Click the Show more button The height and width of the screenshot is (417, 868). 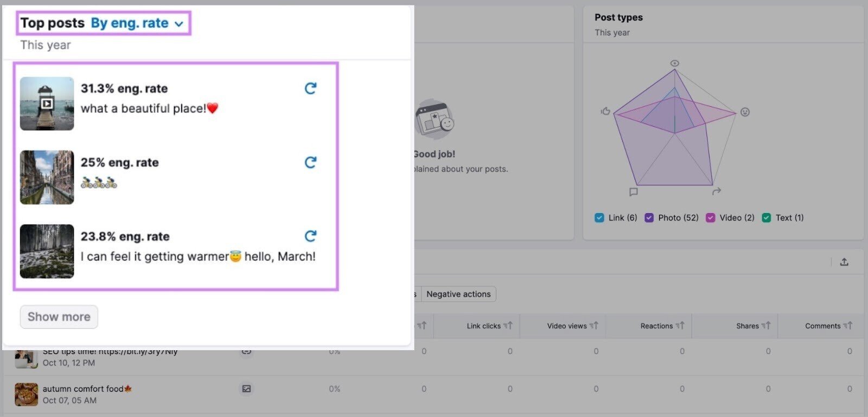point(59,317)
